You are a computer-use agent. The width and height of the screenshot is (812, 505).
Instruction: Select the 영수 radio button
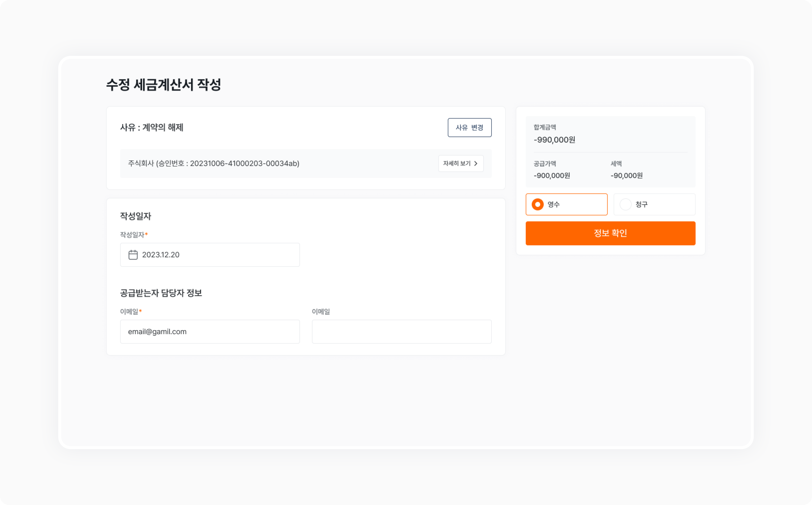(538, 204)
